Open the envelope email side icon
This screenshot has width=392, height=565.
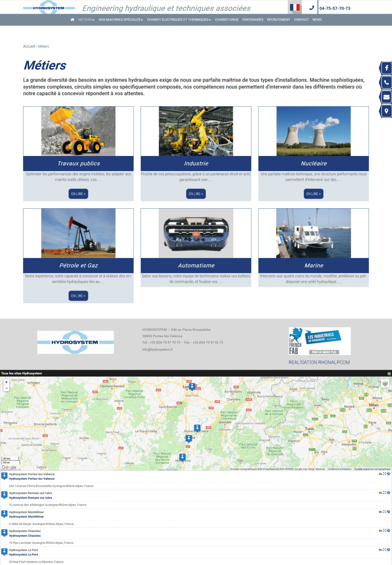386,97
